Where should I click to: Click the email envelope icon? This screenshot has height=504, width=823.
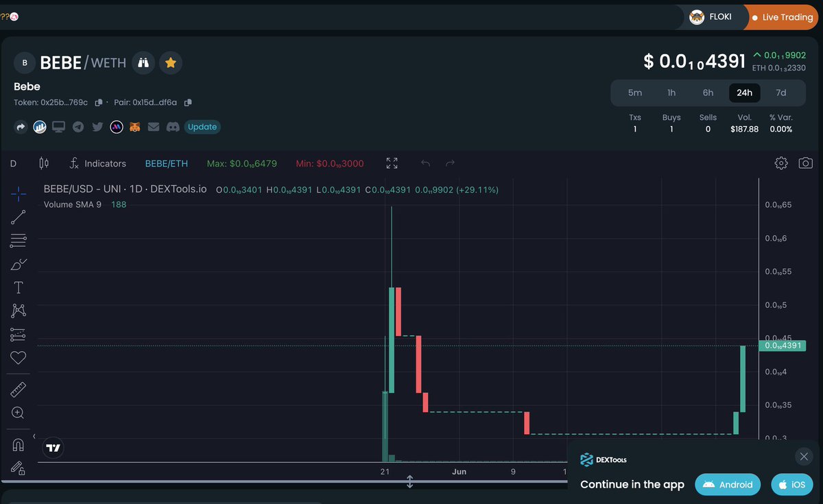154,127
